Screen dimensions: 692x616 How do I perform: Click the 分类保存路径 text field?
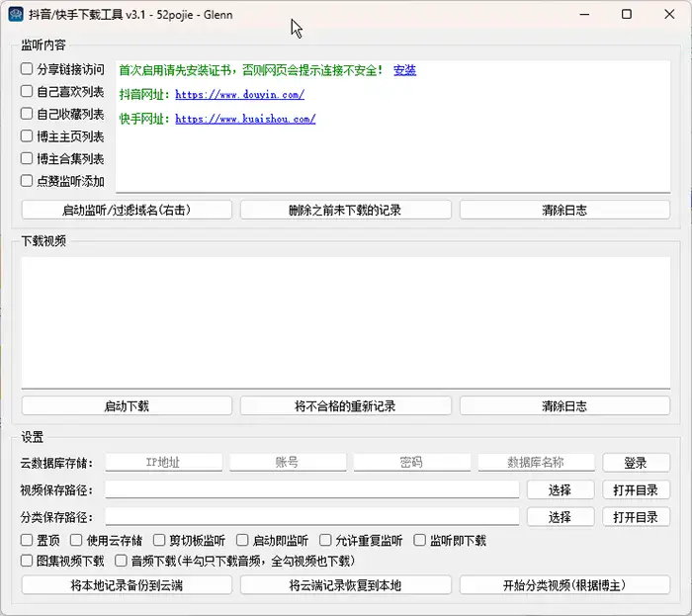click(x=311, y=517)
